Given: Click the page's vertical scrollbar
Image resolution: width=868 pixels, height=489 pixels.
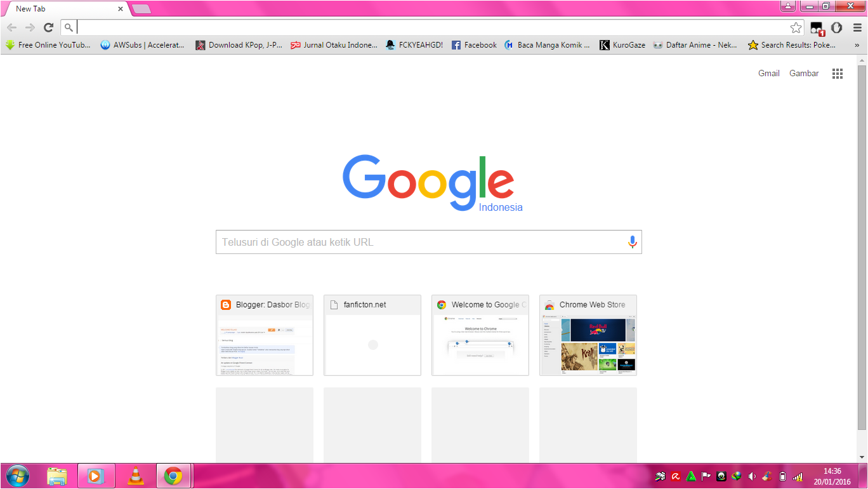Looking at the screenshot, I should (862, 248).
